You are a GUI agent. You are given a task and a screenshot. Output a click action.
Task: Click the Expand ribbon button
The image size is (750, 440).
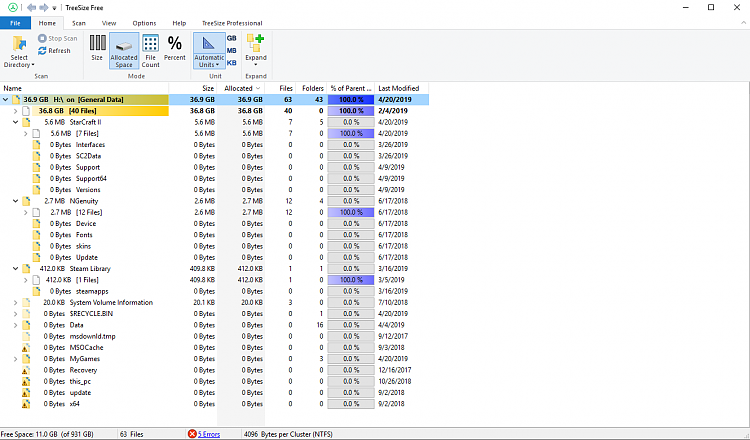pos(256,51)
